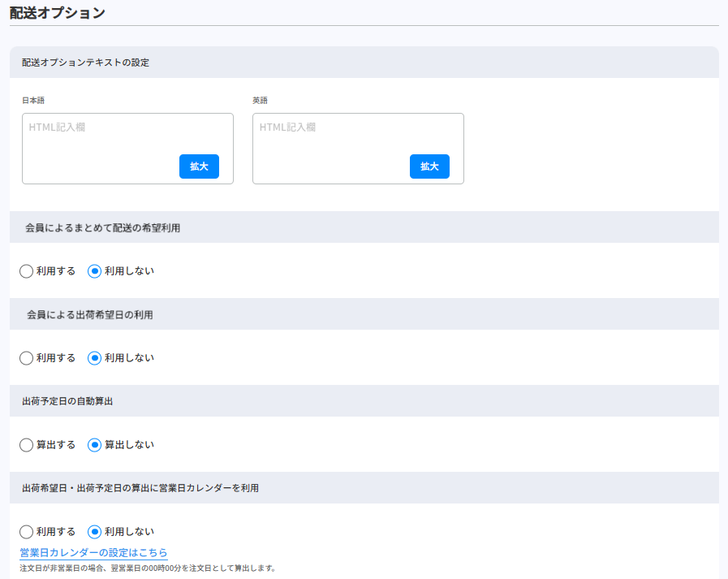Select 利用しない for まとめて配送の希望利用
Viewport: 728px width, 579px height.
point(95,271)
